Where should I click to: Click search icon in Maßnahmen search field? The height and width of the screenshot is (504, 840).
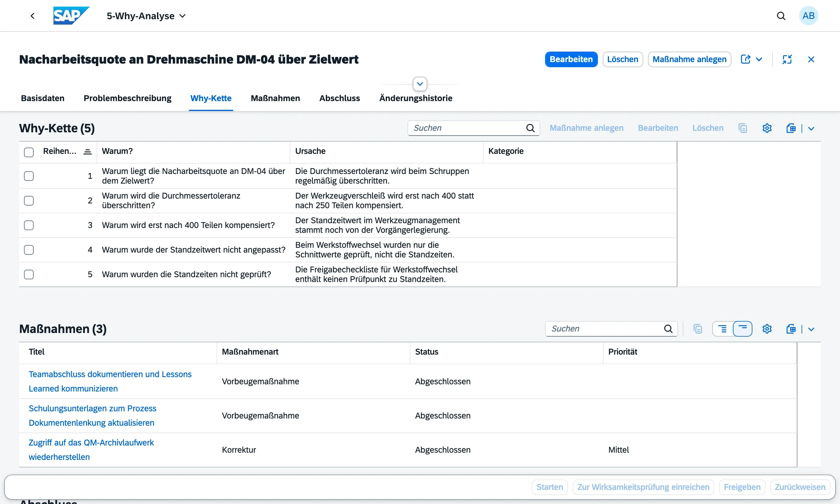[x=668, y=329]
